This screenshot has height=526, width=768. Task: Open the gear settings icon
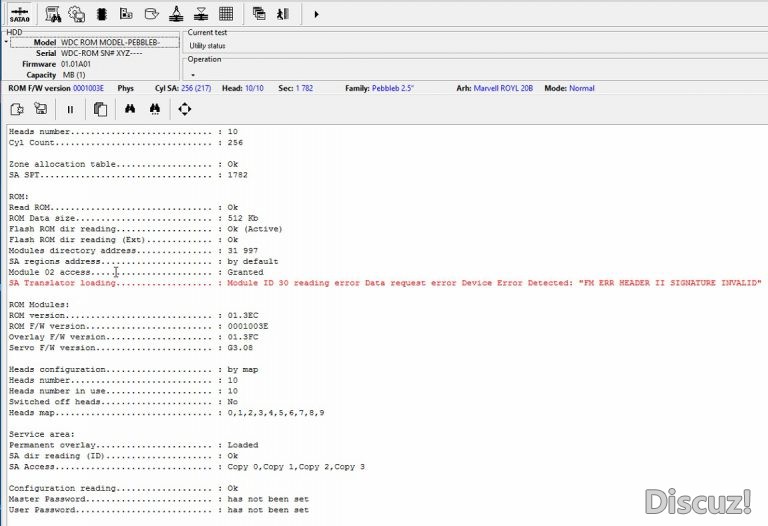(76, 14)
